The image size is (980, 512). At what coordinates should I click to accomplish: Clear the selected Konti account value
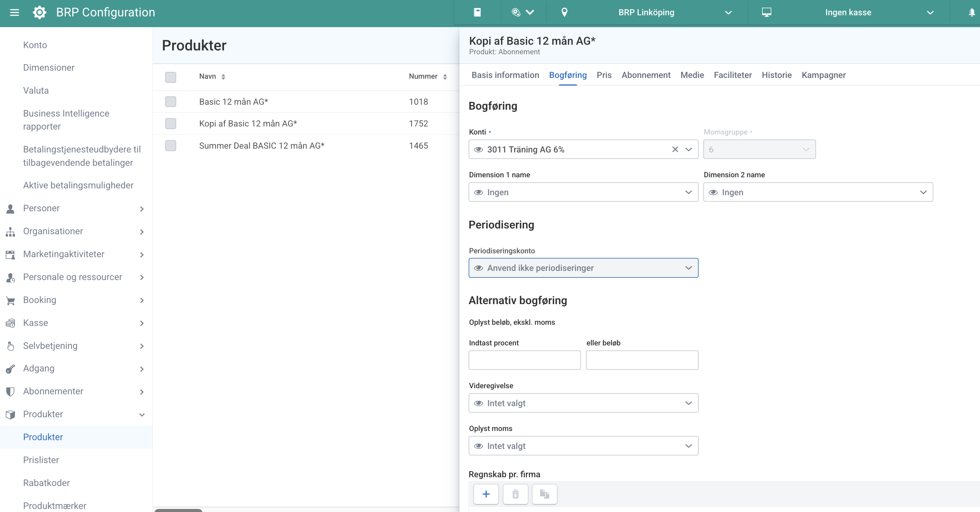click(x=675, y=149)
